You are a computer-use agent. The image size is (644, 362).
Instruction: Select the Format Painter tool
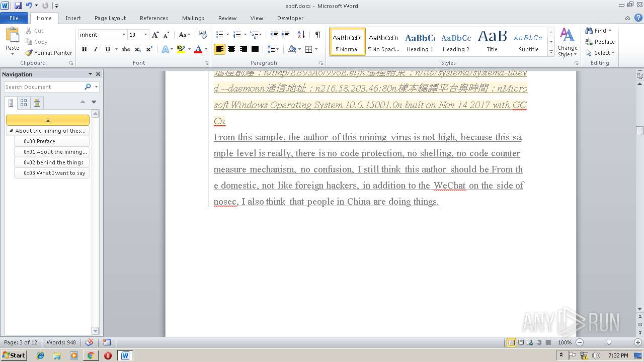(x=48, y=53)
